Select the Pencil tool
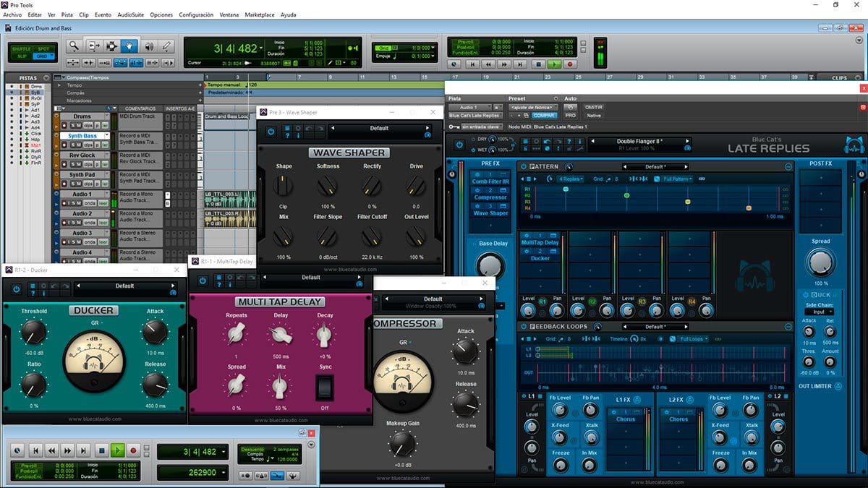This screenshot has height=488, width=868. (166, 46)
